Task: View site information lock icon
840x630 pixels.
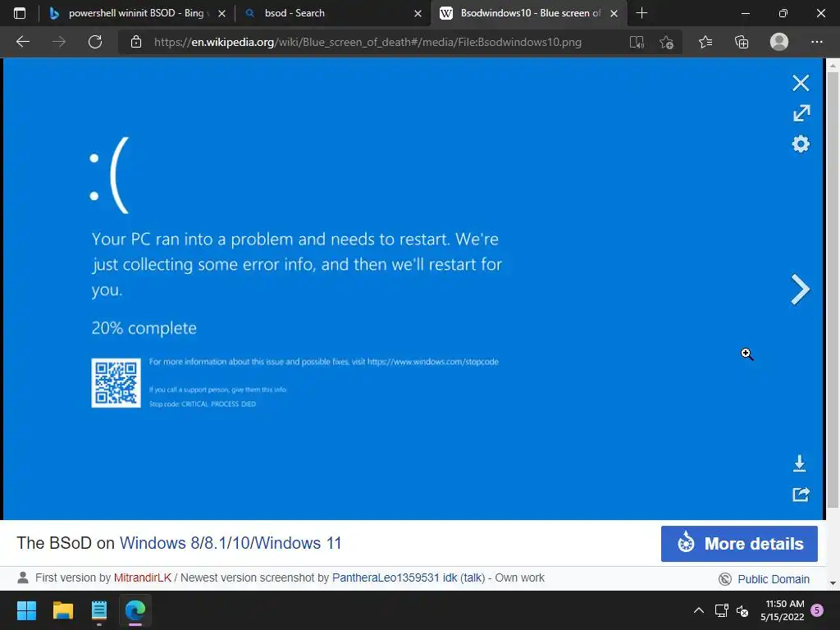Action: pos(136,42)
